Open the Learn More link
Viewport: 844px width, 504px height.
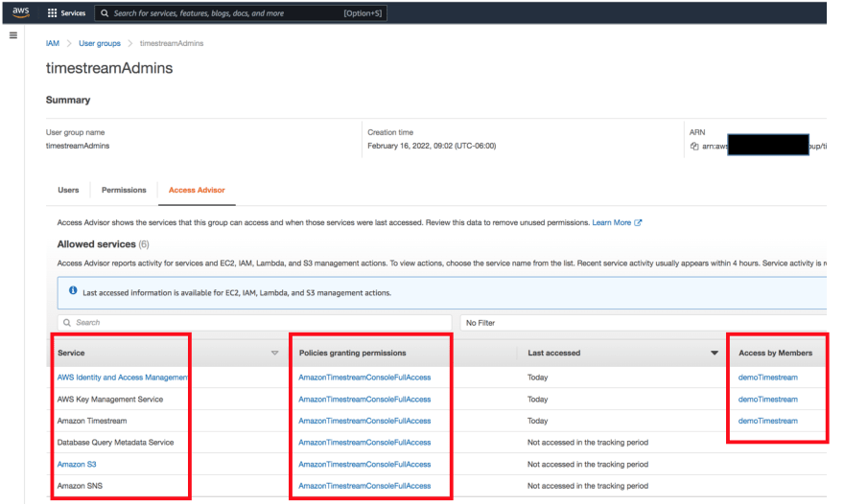tap(612, 222)
